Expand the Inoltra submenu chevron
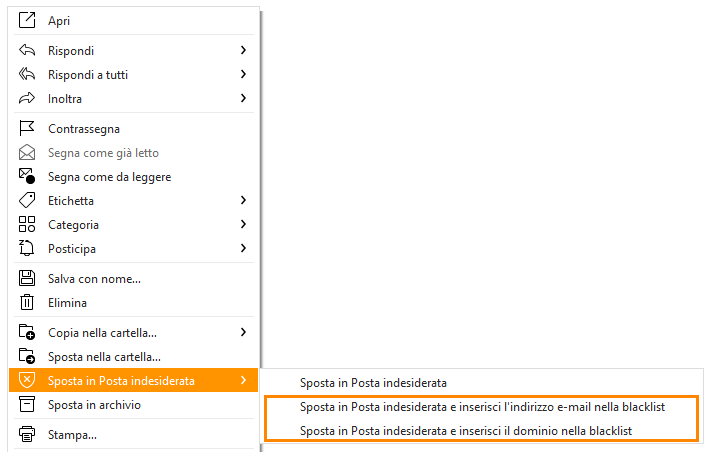The height and width of the screenshot is (452, 709). [243, 98]
